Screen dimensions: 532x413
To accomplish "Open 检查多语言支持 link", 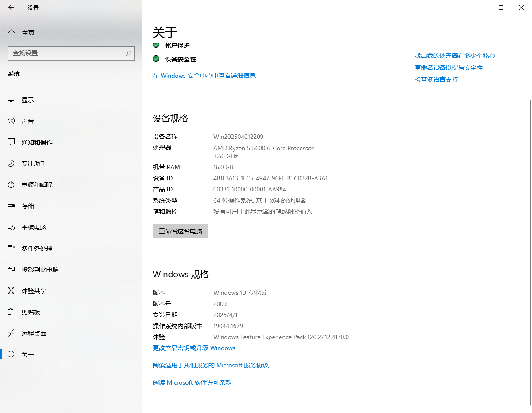I will coord(436,80).
